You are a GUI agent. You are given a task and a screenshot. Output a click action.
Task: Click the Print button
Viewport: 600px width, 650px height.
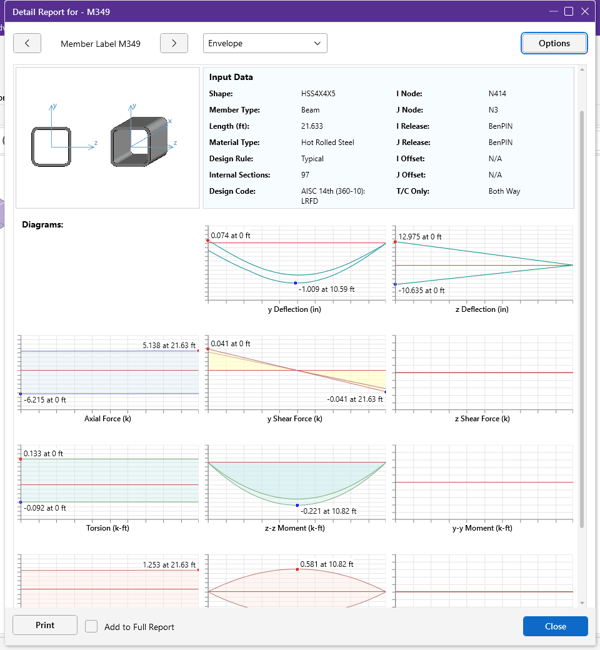click(x=45, y=625)
